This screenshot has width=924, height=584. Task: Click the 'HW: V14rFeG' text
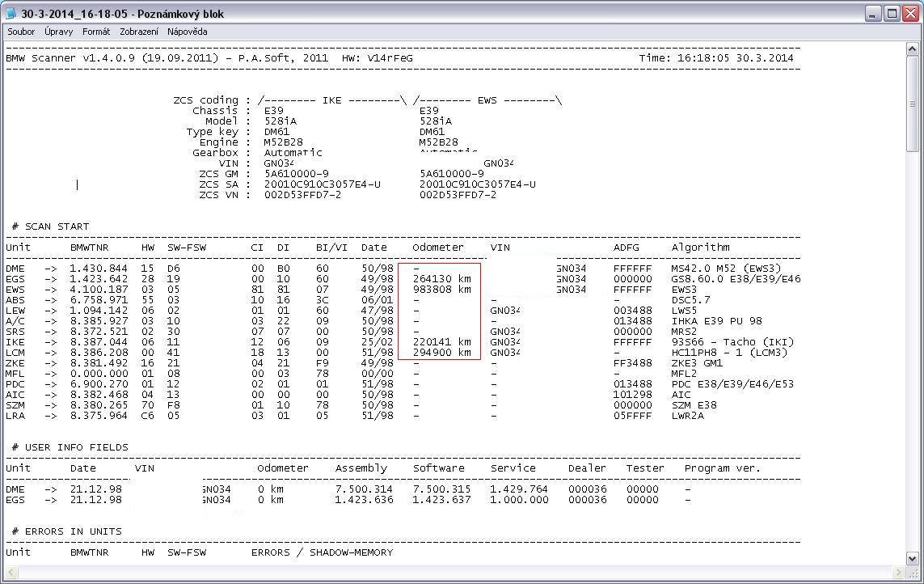(378, 58)
